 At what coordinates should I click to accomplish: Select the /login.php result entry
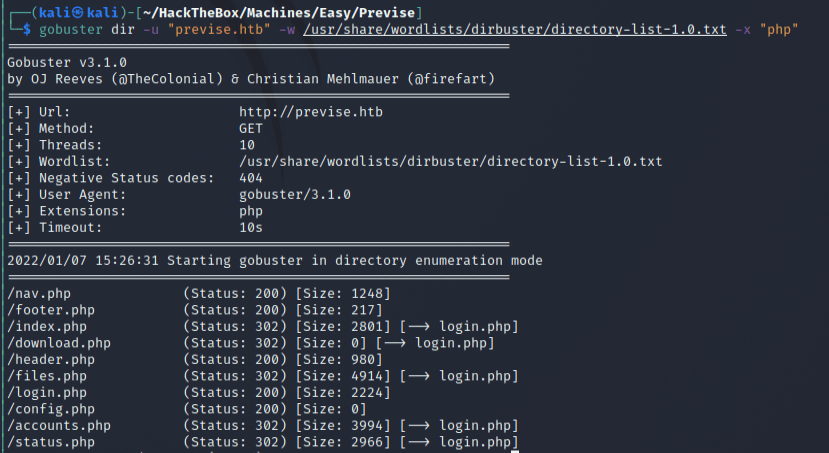(x=47, y=393)
